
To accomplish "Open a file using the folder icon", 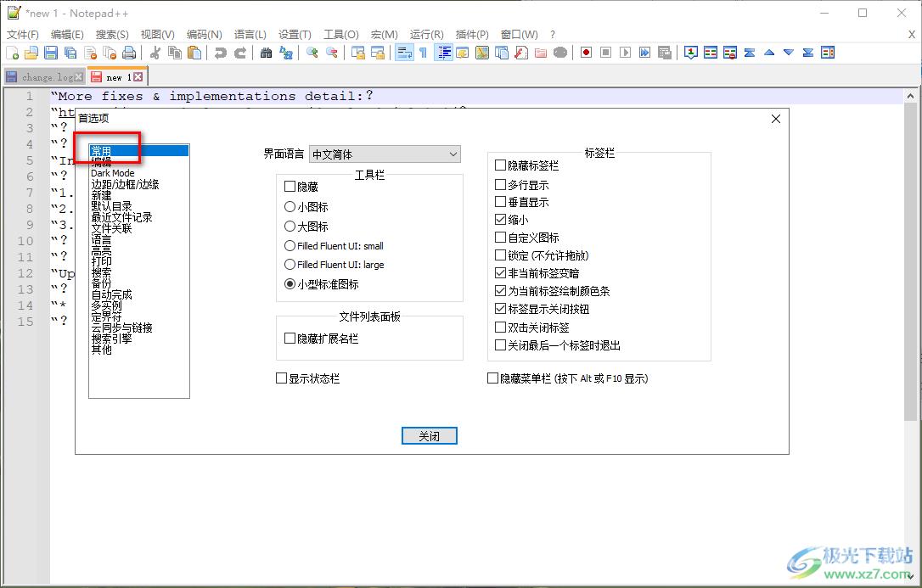I will click(x=31, y=53).
